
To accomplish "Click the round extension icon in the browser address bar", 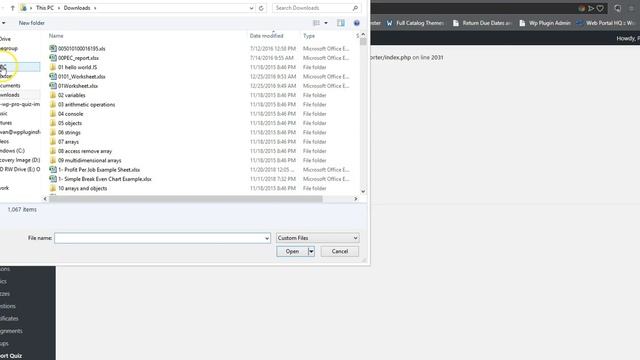I will coord(582,8).
